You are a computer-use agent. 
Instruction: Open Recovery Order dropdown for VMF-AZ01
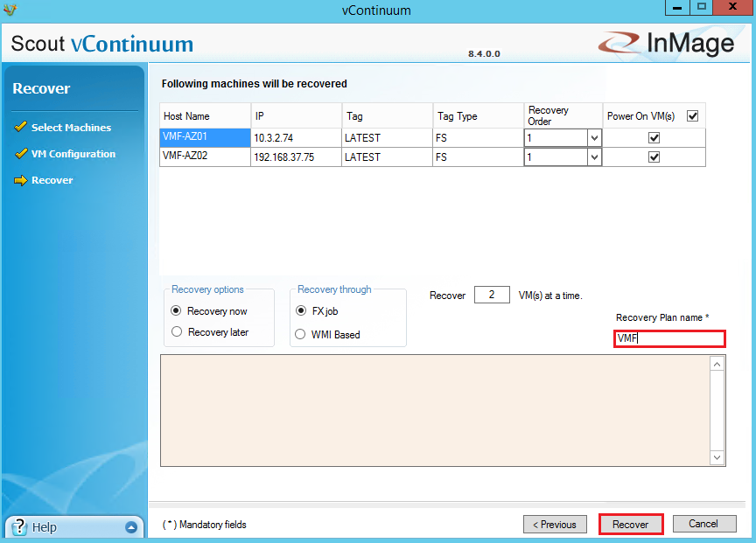(x=594, y=138)
